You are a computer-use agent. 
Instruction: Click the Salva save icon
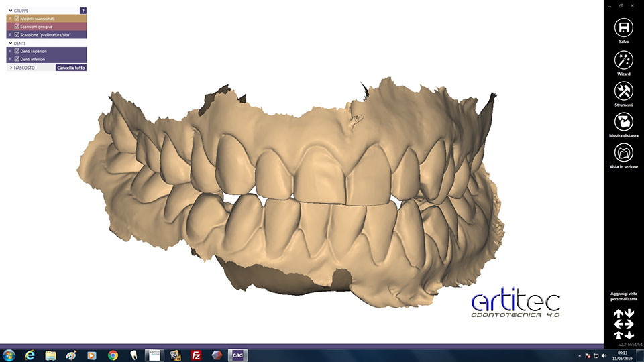click(624, 27)
